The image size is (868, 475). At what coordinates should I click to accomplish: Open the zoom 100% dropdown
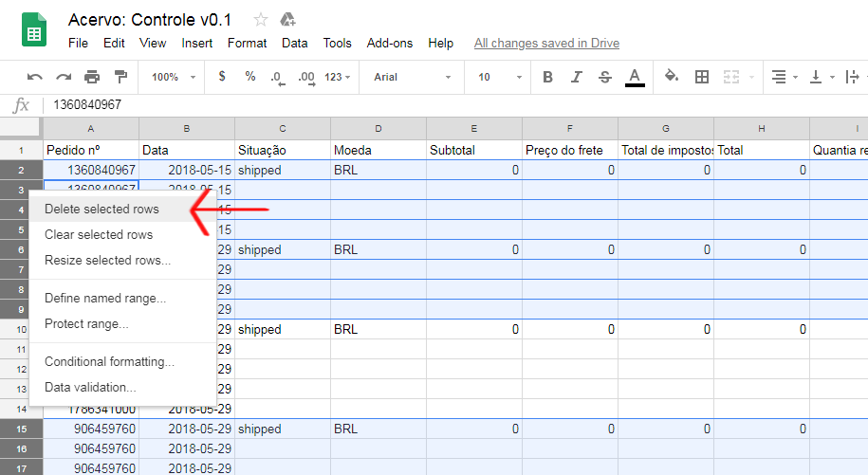tap(174, 77)
